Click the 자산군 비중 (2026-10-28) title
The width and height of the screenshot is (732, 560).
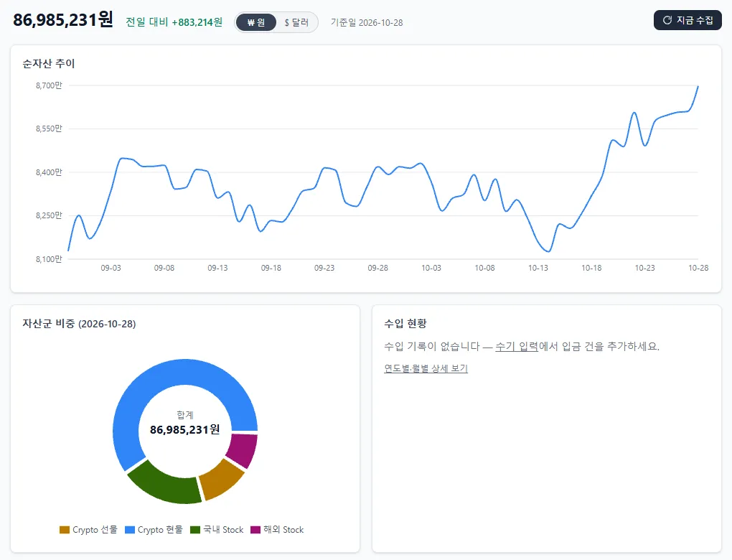(x=79, y=324)
